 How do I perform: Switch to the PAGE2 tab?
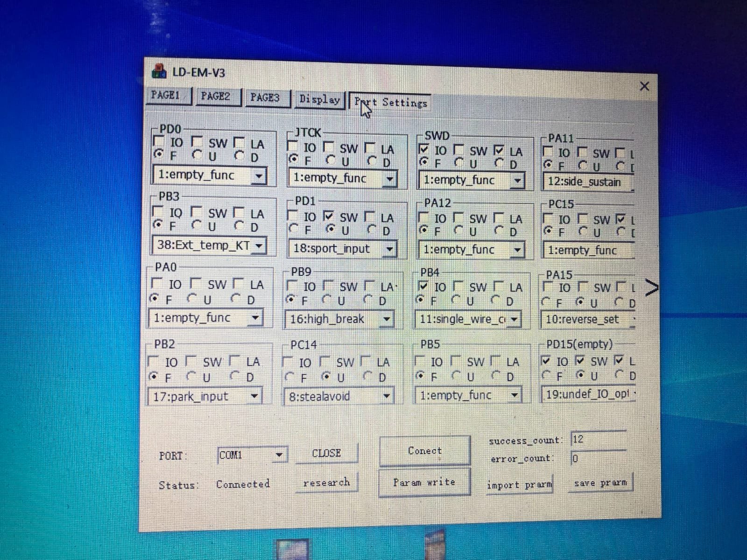pyautogui.click(x=218, y=97)
